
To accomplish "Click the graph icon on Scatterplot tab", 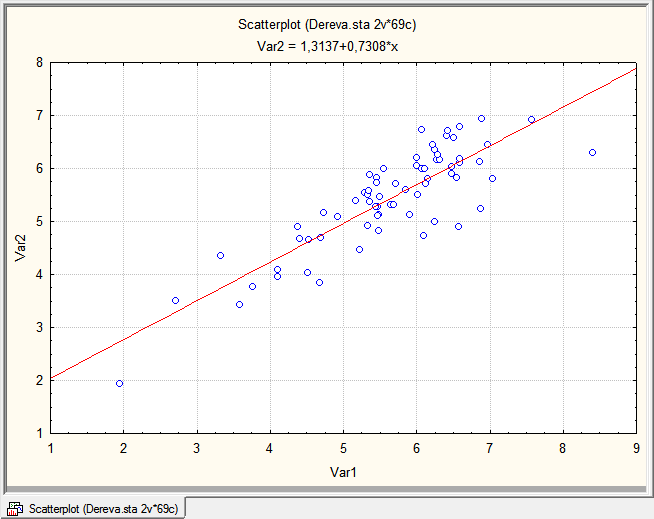I will click(x=15, y=509).
